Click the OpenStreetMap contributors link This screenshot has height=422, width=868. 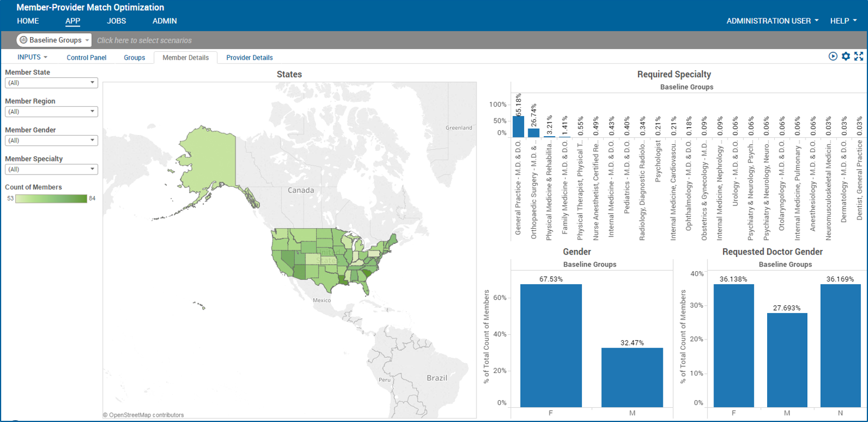[x=145, y=414]
